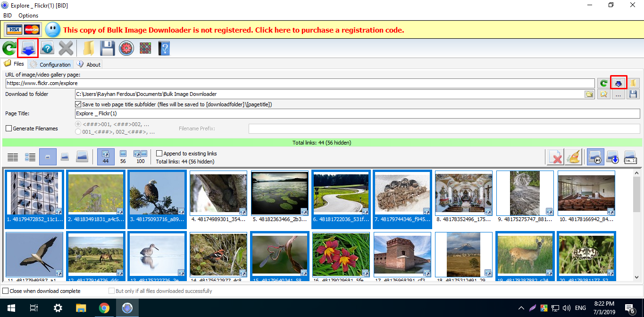Click the image rename icon

(x=630, y=157)
